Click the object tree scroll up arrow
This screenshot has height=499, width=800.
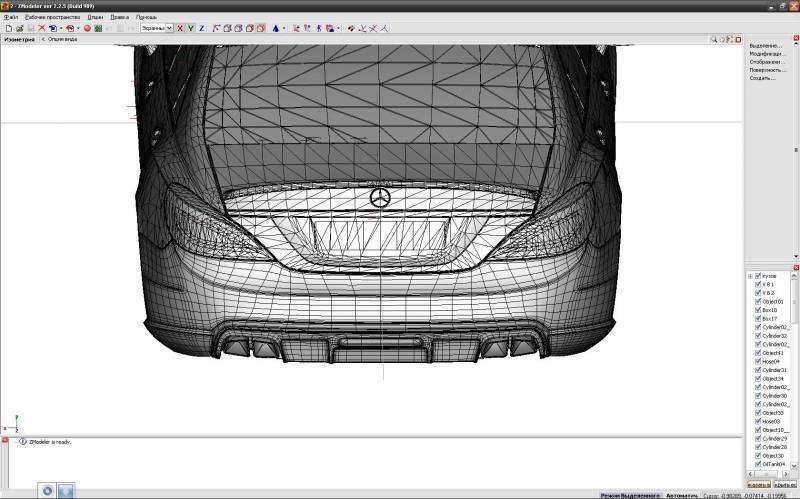coord(794,276)
